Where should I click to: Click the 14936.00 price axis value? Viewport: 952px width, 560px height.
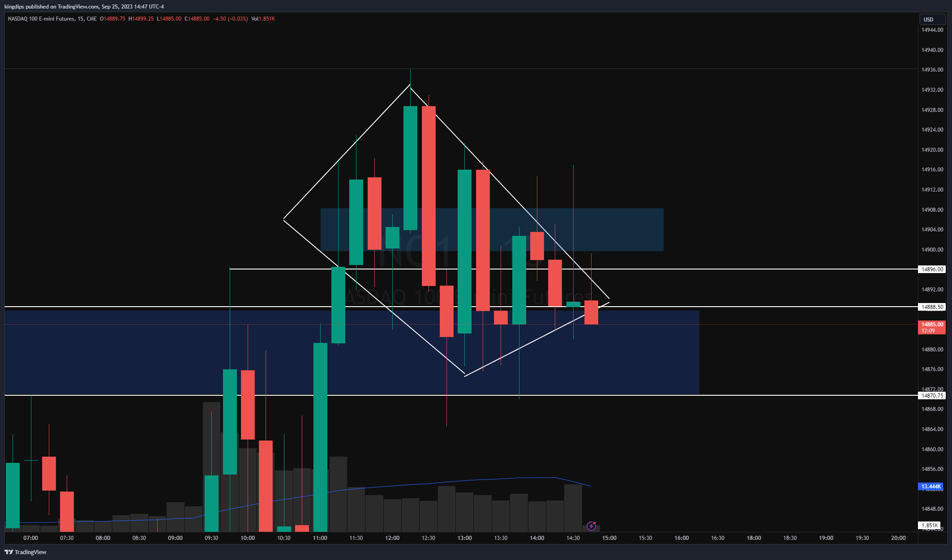[x=932, y=70]
